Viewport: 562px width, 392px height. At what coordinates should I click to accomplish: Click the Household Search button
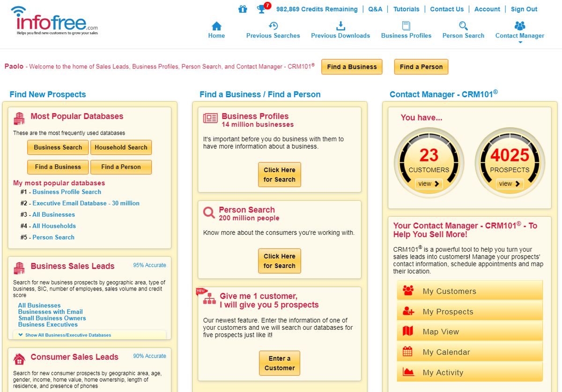click(121, 147)
